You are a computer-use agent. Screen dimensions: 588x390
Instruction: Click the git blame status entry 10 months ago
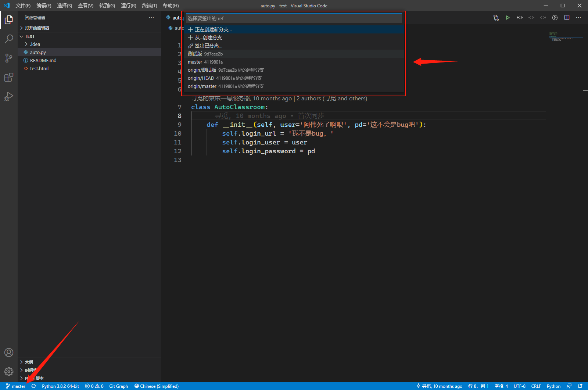(x=440, y=386)
